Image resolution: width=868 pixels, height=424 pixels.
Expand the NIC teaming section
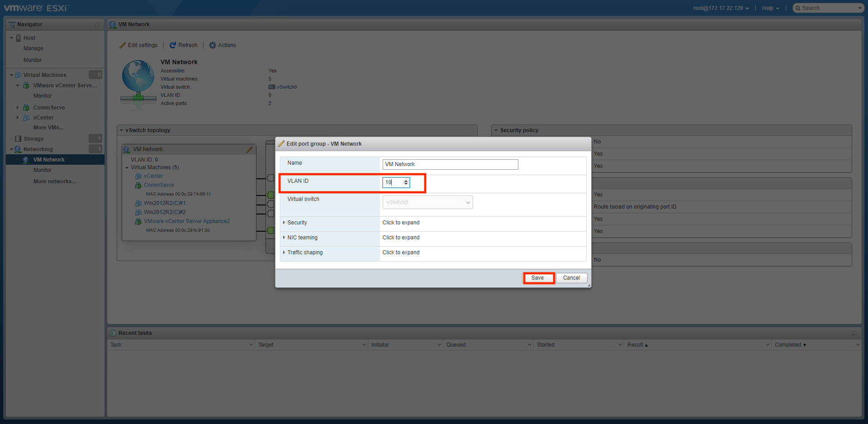(x=284, y=238)
